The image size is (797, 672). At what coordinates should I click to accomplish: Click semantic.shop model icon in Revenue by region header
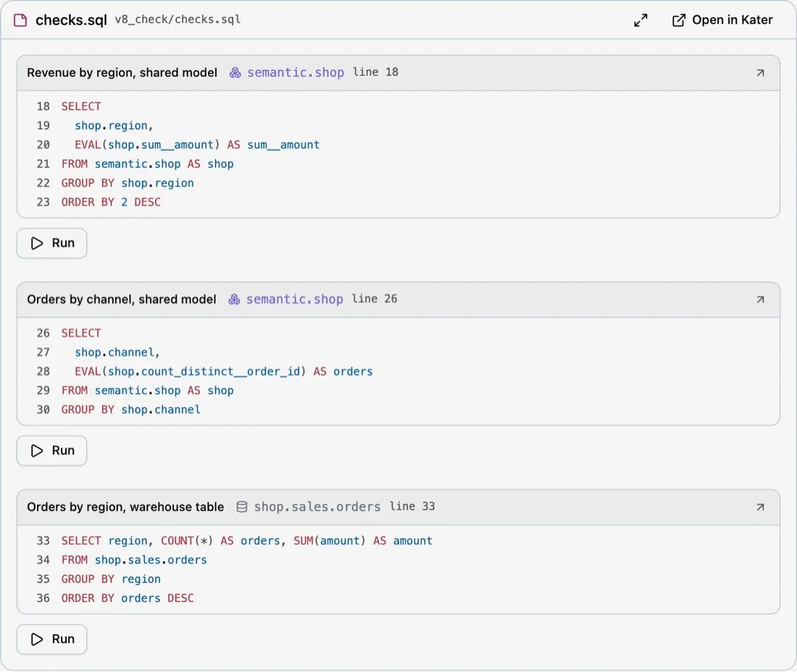click(235, 72)
